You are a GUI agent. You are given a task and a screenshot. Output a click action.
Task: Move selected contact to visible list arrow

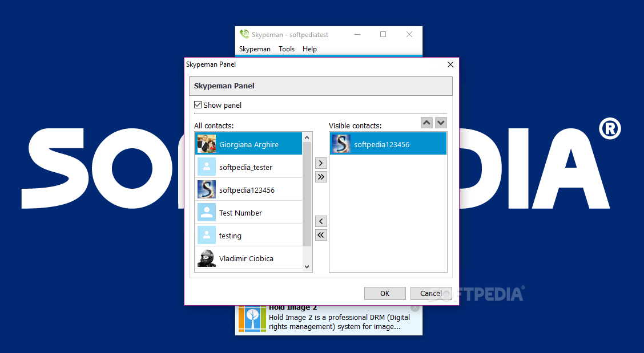[321, 163]
